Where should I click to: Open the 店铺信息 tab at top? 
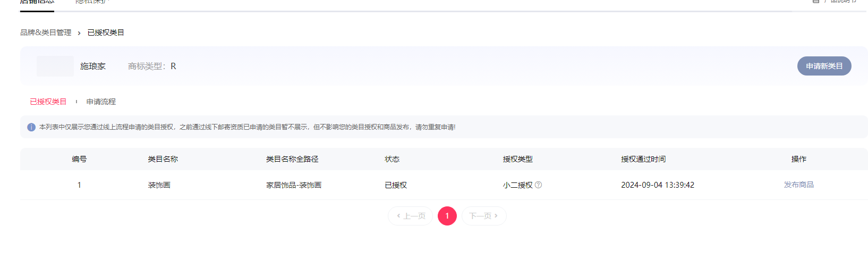tap(37, 2)
